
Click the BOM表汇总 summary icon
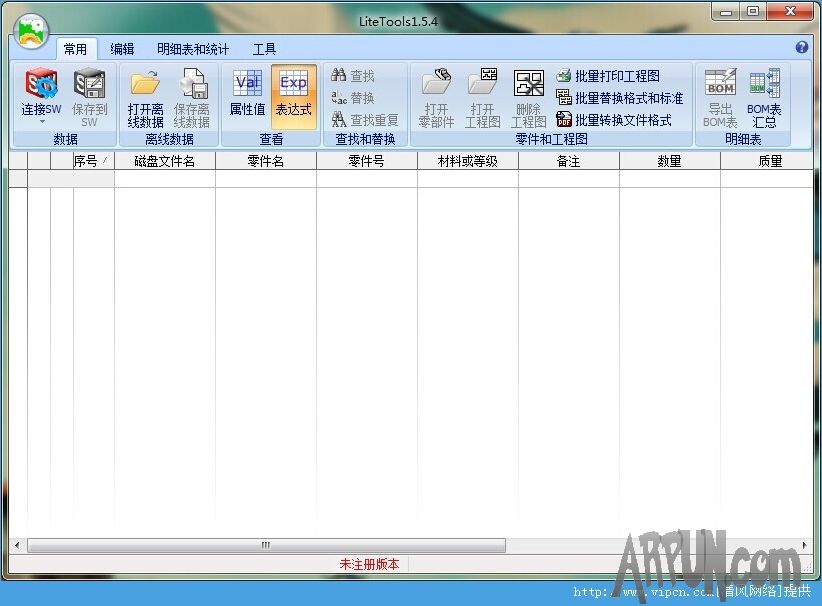click(x=764, y=83)
